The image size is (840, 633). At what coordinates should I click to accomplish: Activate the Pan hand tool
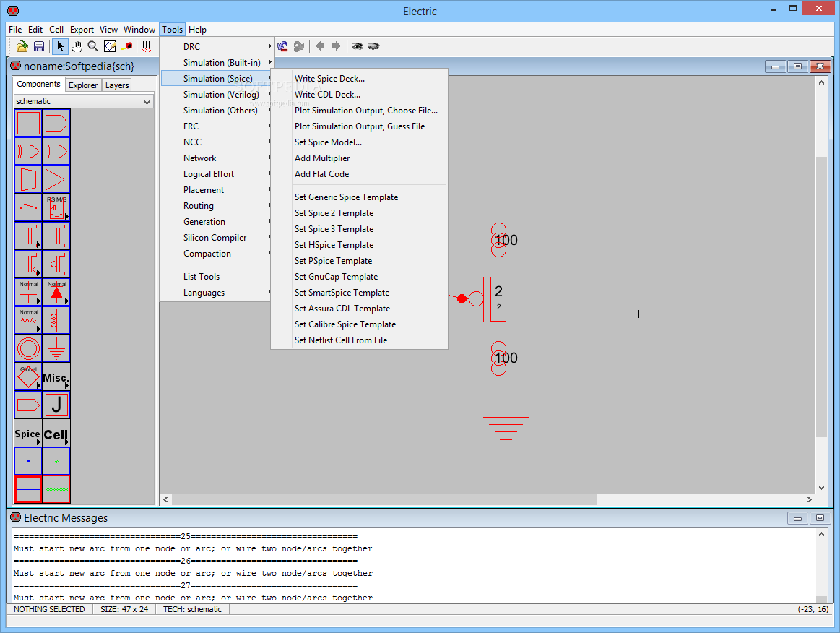pos(77,47)
